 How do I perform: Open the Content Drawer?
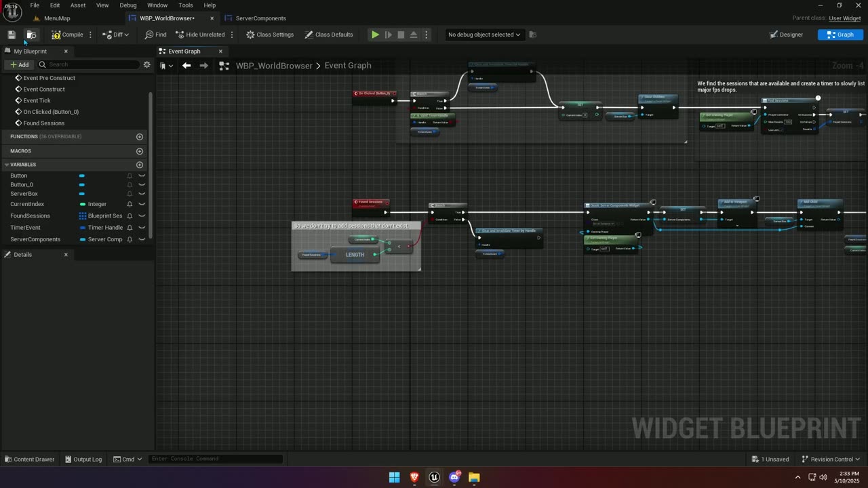[29, 460]
